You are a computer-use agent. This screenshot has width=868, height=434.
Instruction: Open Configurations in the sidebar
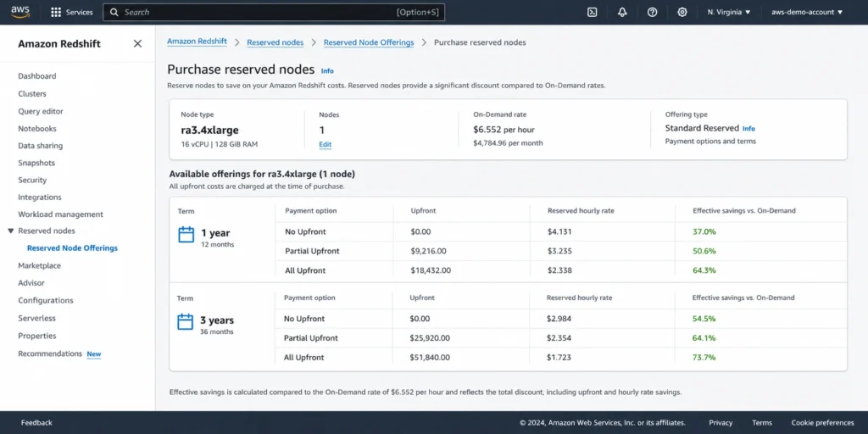pos(46,301)
